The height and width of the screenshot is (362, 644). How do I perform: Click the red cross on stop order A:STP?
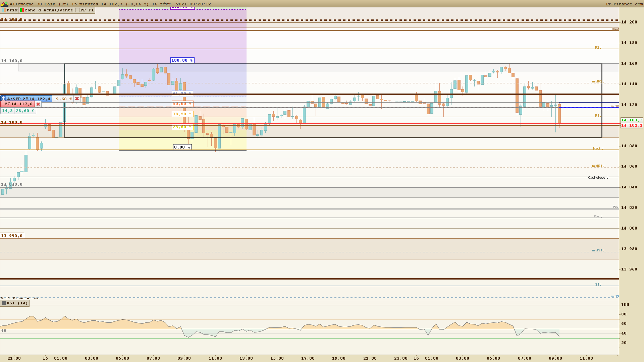(x=77, y=99)
